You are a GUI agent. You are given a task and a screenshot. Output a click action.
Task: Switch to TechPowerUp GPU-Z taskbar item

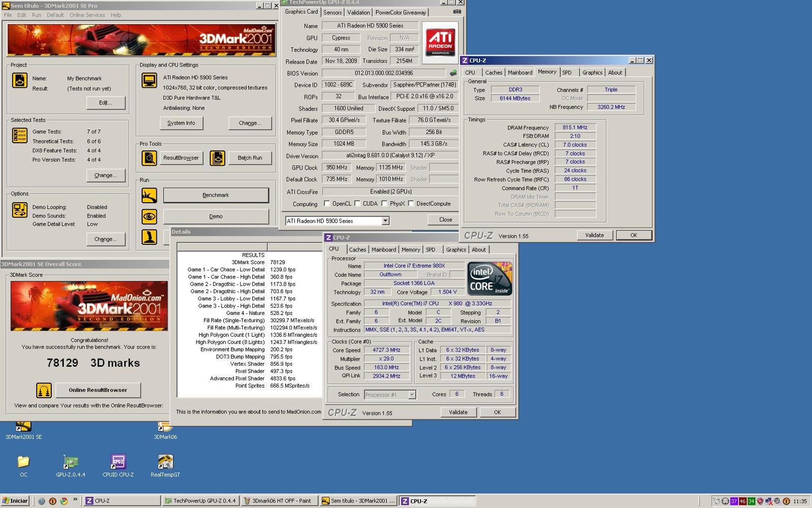201,501
